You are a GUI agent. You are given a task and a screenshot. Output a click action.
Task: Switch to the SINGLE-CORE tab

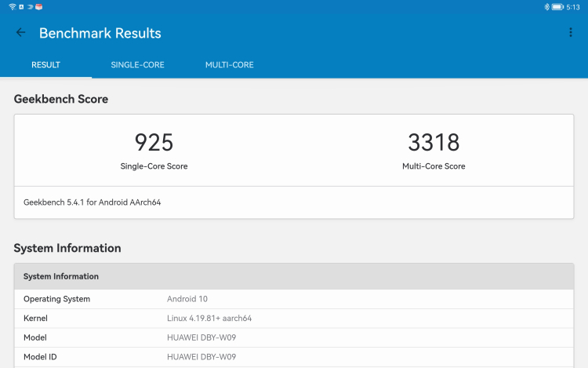138,65
